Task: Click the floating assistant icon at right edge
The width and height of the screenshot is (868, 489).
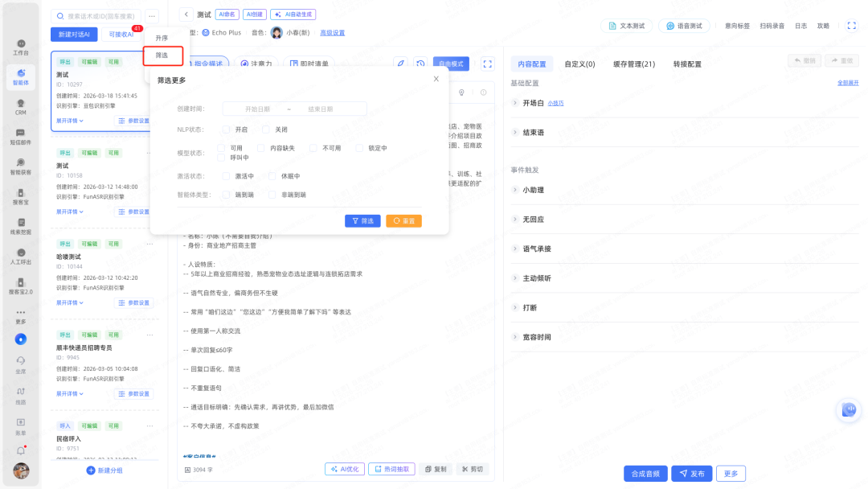Action: coord(849,410)
